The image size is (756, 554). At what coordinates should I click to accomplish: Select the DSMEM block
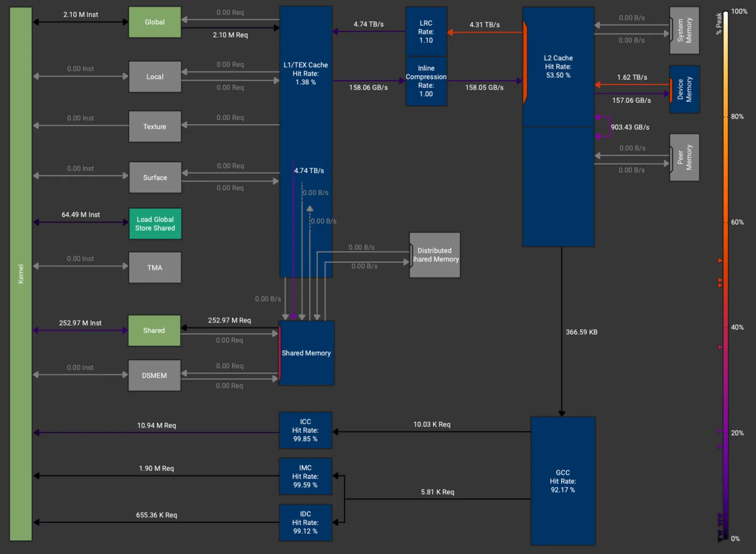click(x=154, y=375)
